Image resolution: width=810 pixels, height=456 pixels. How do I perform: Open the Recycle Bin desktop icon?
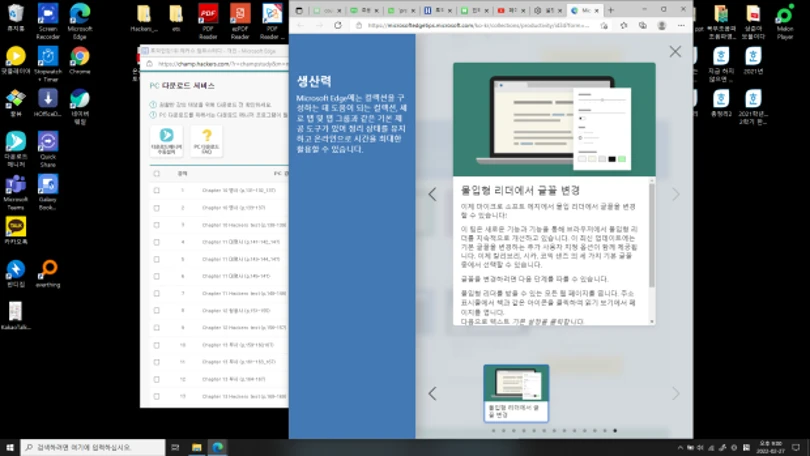coord(15,18)
